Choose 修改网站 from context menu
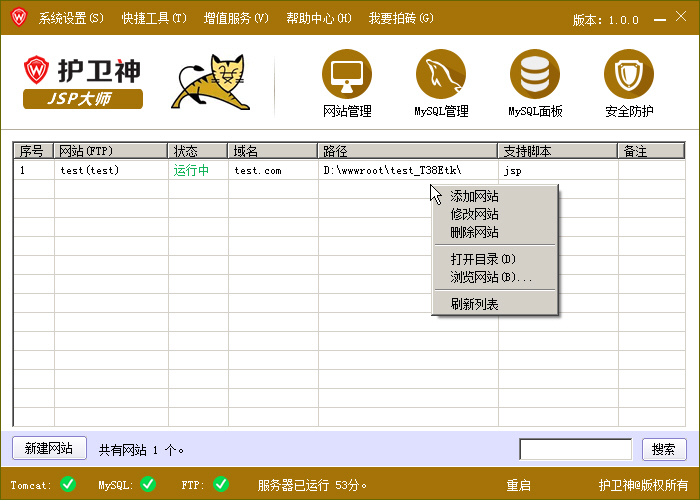 (495, 214)
